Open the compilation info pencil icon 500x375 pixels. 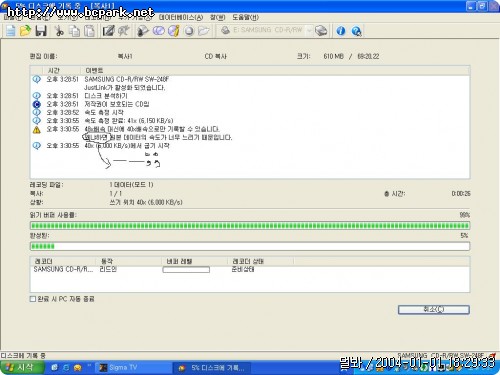click(x=108, y=31)
